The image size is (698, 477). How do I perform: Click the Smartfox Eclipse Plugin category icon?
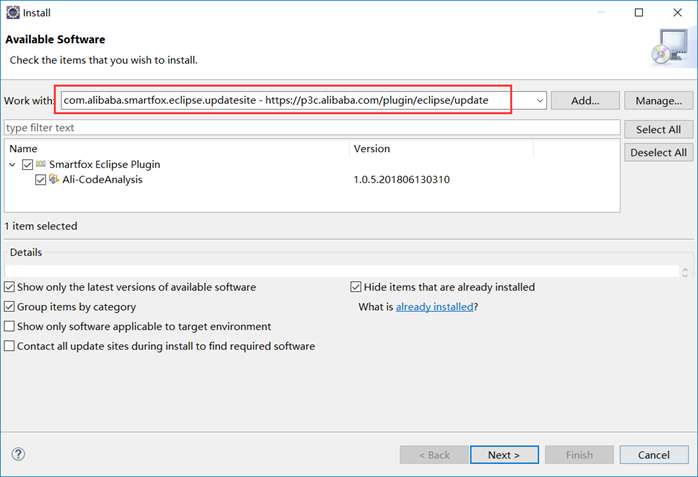pyautogui.click(x=41, y=164)
